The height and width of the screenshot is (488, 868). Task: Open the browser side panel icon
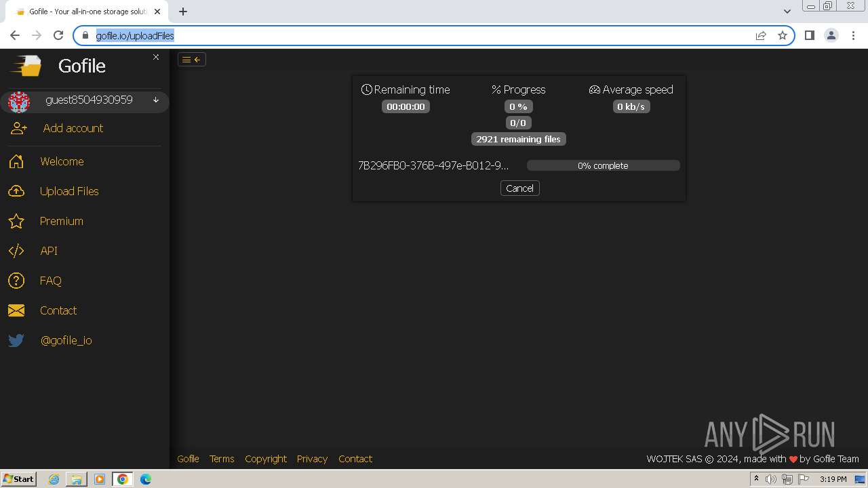point(810,35)
